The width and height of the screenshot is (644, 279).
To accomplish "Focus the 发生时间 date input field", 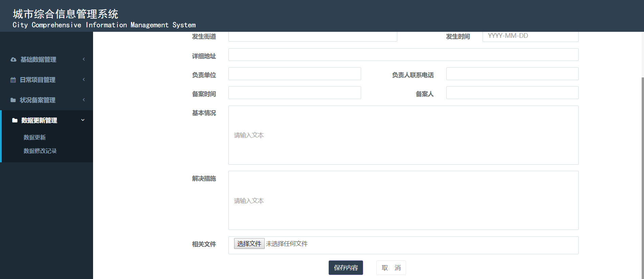I will tap(530, 36).
